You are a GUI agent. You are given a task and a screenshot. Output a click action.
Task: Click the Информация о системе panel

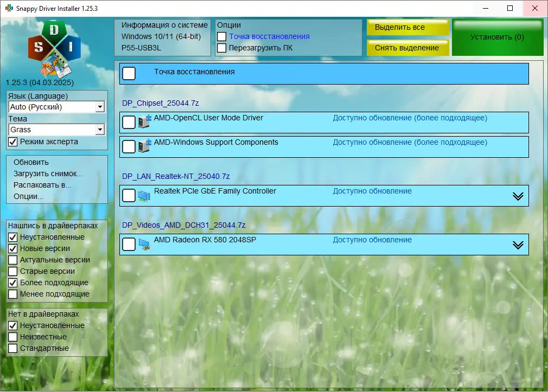click(x=163, y=37)
